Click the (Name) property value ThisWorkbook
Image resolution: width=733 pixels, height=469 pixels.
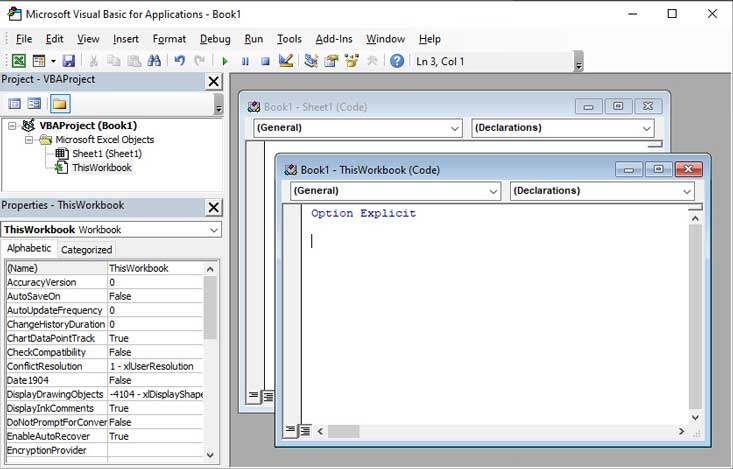click(x=155, y=268)
